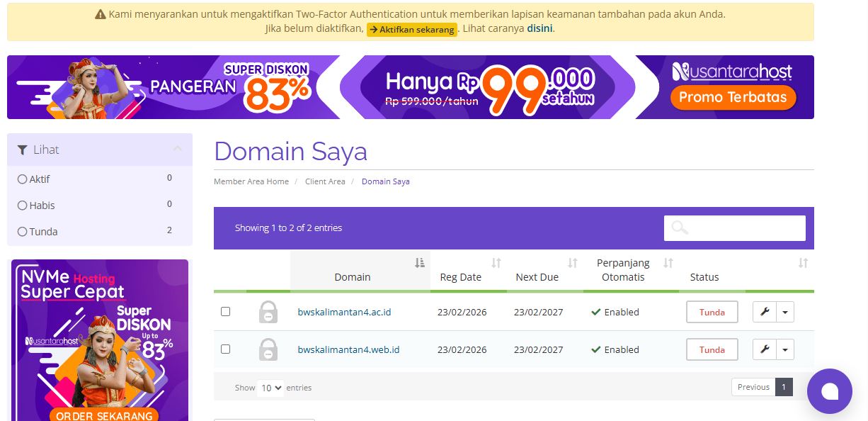Click Aktifkan sekarang button
Viewport: 868px width, 421px height.
tap(412, 30)
